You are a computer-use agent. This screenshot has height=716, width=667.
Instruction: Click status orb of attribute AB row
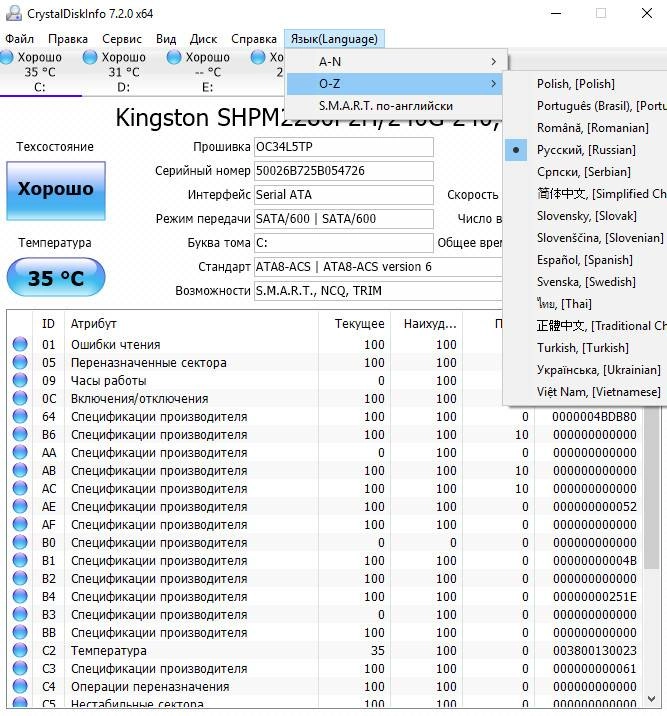coord(20,470)
